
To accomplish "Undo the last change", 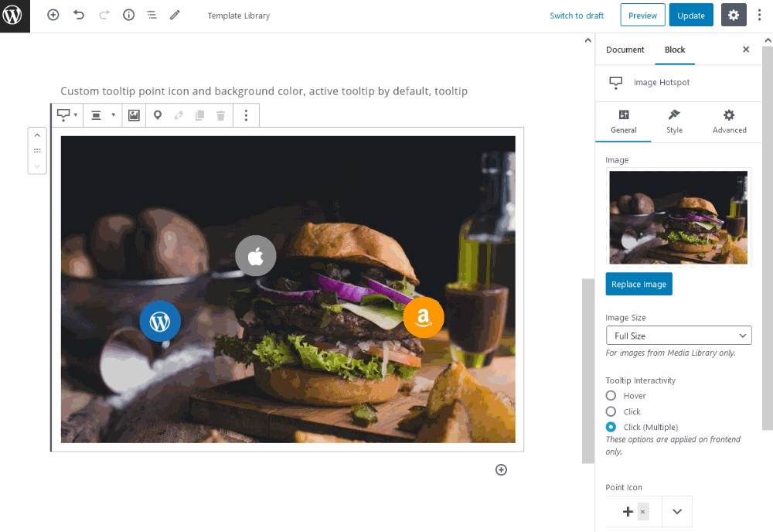I will click(79, 15).
